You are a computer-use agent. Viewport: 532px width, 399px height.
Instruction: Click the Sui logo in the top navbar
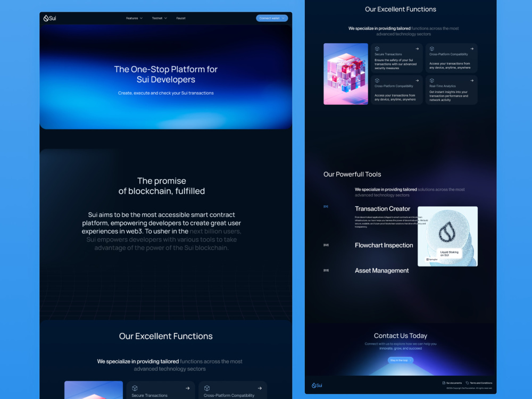(49, 18)
